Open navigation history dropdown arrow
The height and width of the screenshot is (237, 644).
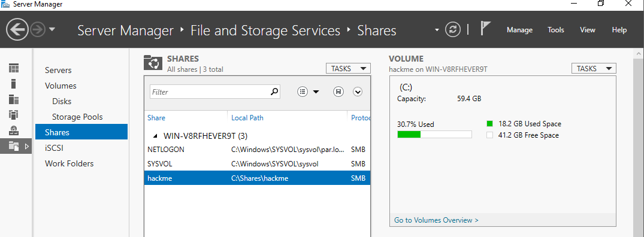click(52, 29)
